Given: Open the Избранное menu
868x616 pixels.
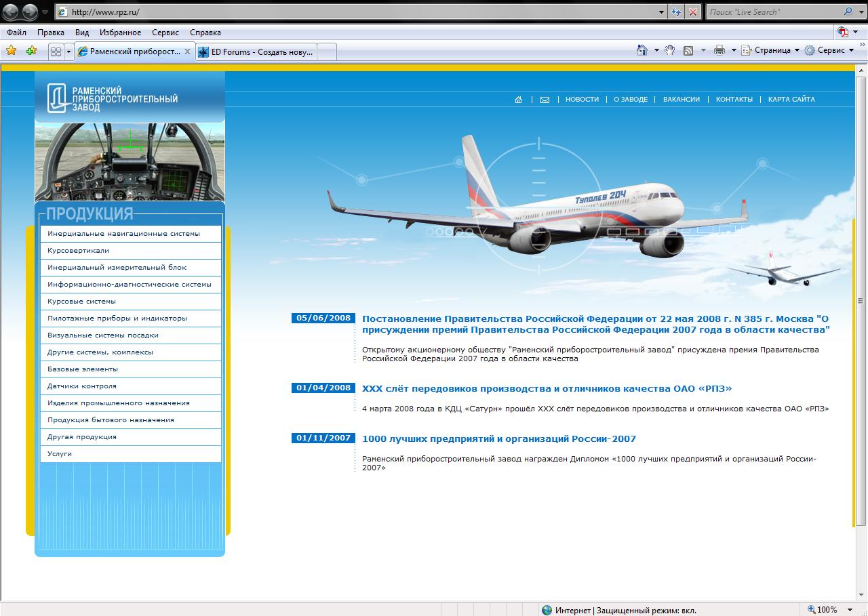Looking at the screenshot, I should click(120, 33).
